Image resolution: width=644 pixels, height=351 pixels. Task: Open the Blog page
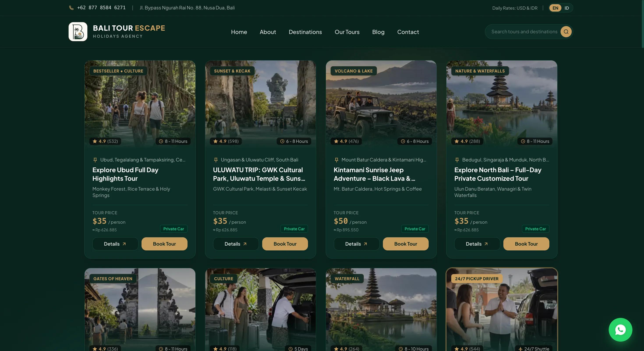point(378,32)
